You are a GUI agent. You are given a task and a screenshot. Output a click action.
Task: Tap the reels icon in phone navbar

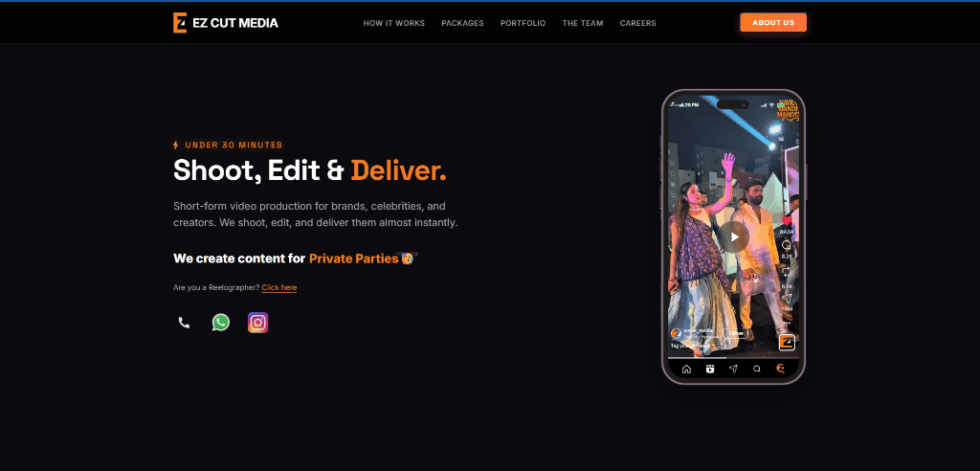710,369
